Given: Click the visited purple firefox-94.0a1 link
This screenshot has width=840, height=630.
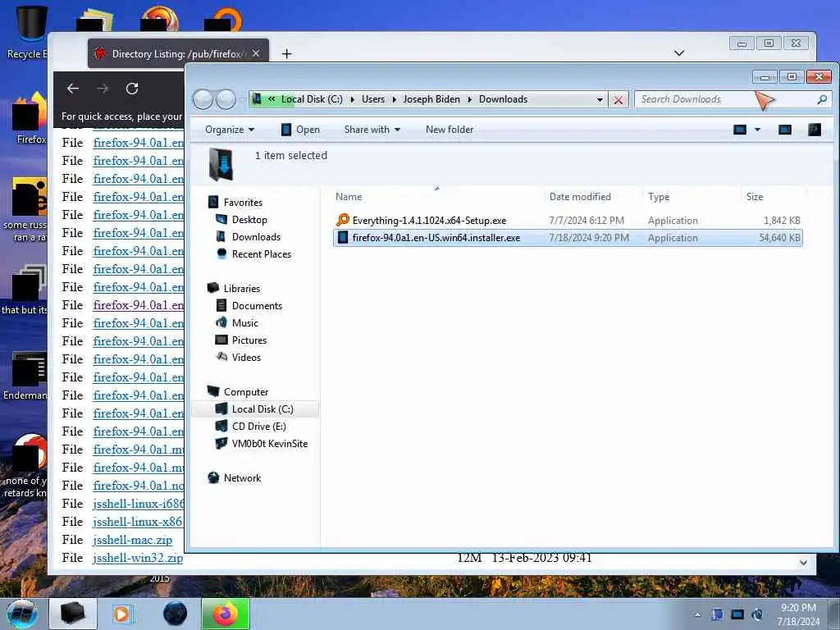Looking at the screenshot, I should [138, 305].
